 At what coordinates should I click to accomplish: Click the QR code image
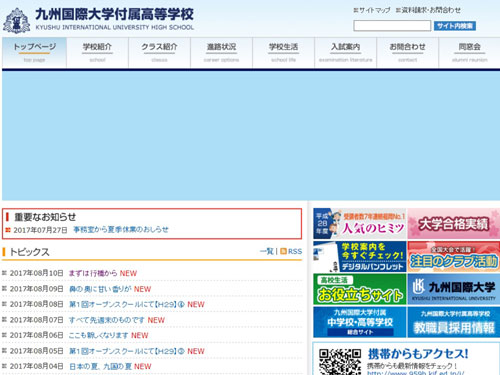[340, 362]
